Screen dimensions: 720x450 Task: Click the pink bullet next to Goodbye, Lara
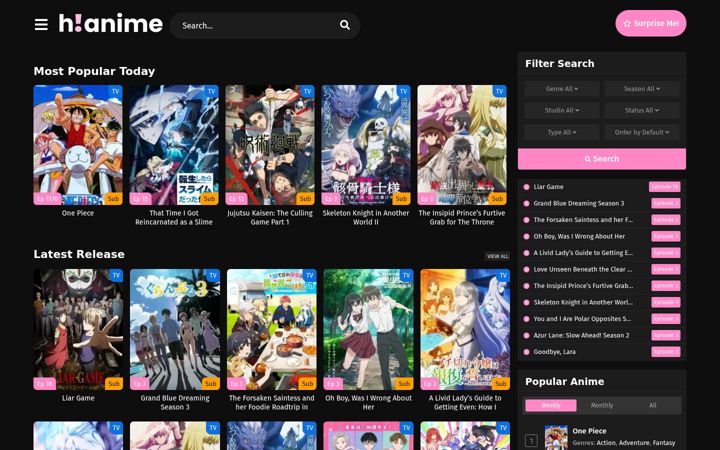[x=526, y=352]
